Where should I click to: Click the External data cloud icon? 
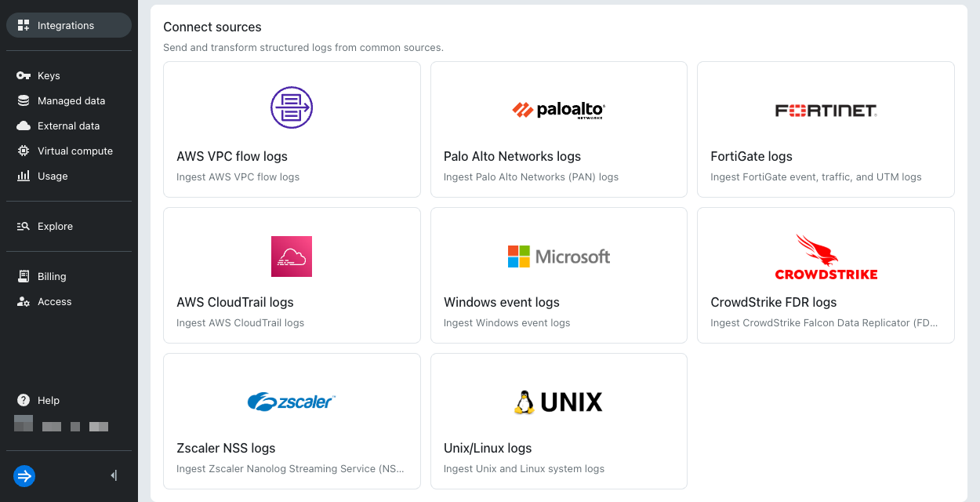tap(24, 125)
